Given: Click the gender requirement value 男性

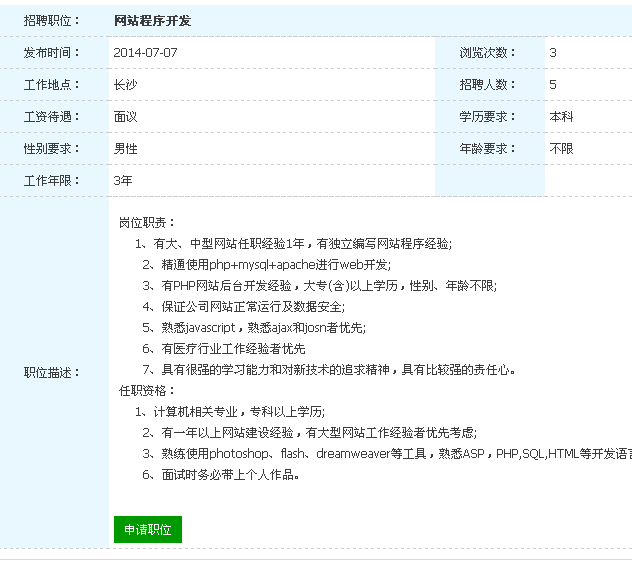Looking at the screenshot, I should (125, 149).
